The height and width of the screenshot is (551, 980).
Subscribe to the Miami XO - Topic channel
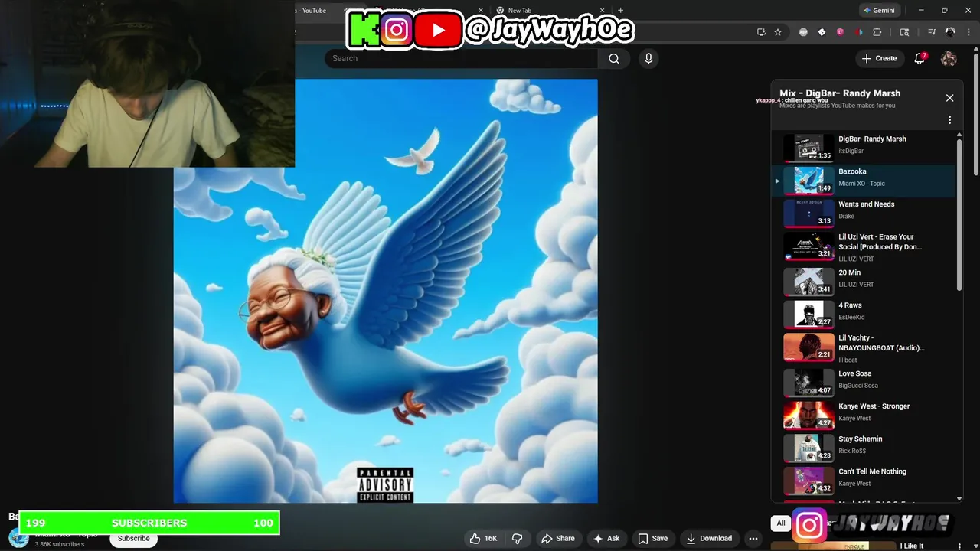(x=133, y=538)
